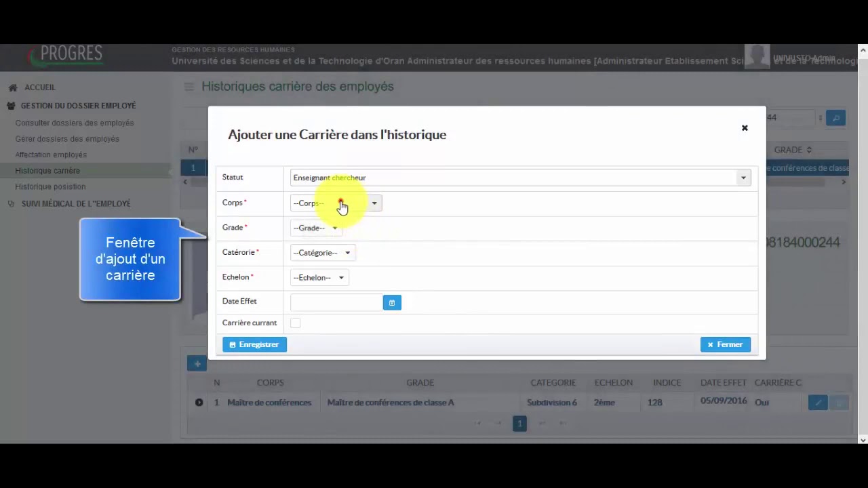Screen dimensions: 868x488
Task: Go to ACCUEIL in sidebar
Action: coord(40,87)
